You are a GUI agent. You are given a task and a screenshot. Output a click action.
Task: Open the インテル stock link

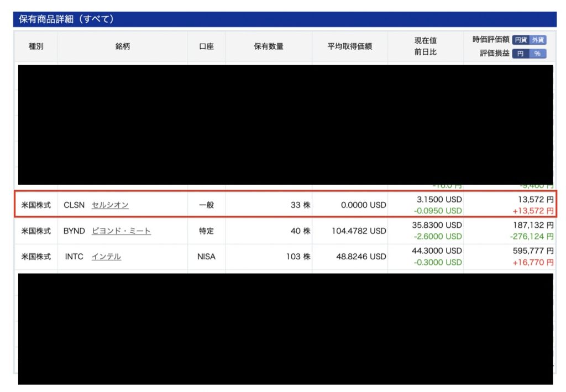coord(106,257)
